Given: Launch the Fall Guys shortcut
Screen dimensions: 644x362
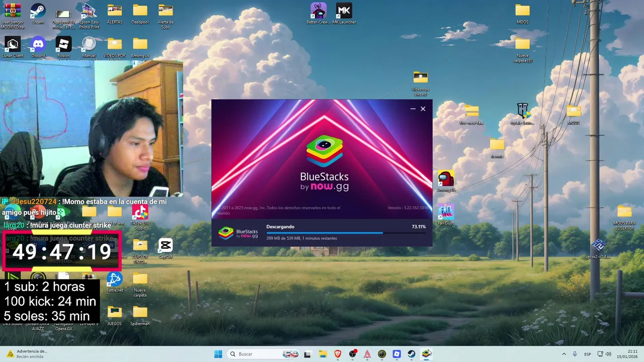Looking at the screenshot, I should (x=446, y=215).
